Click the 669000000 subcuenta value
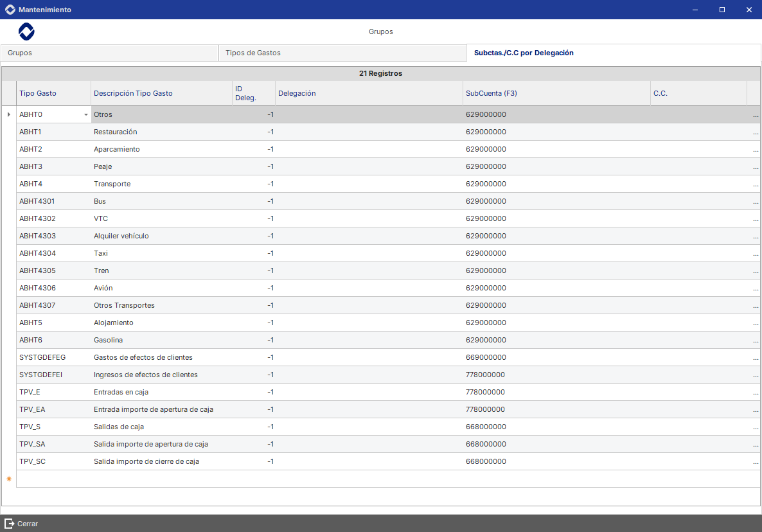The image size is (762, 532). (486, 358)
